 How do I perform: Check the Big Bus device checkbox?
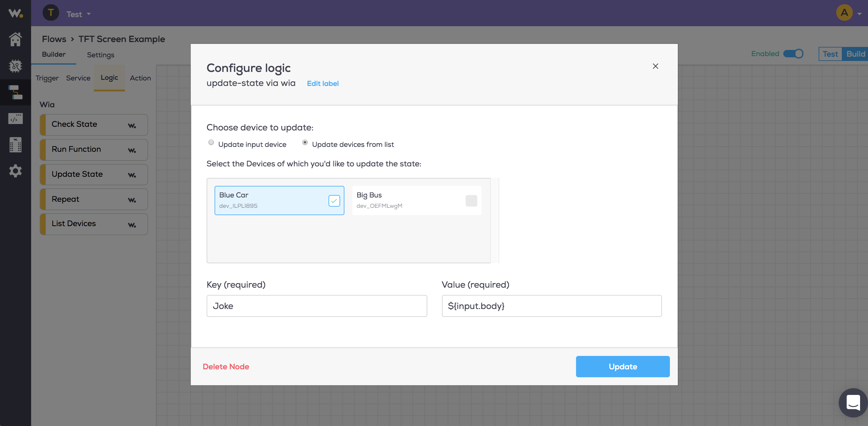[471, 201]
